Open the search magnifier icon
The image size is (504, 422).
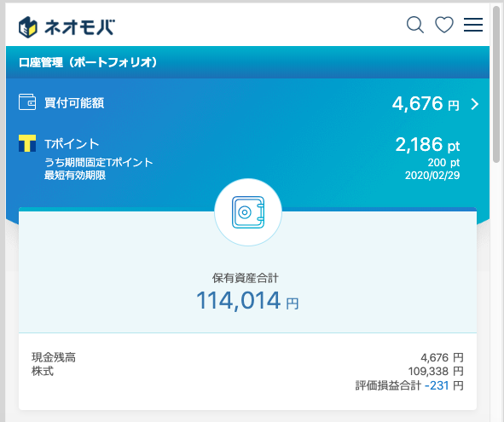tap(415, 25)
